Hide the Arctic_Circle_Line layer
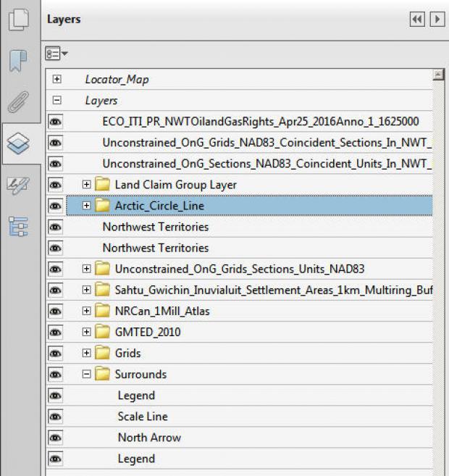The width and height of the screenshot is (449, 476). click(55, 206)
